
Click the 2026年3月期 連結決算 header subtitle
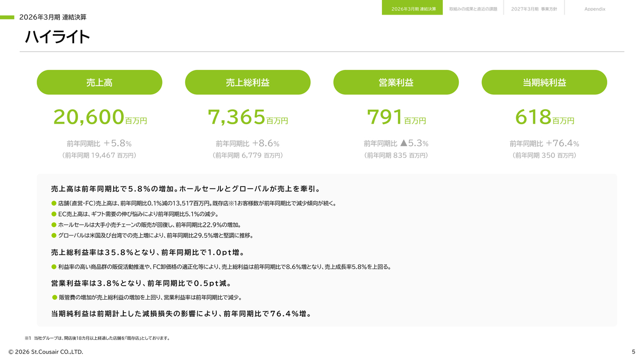(x=53, y=17)
